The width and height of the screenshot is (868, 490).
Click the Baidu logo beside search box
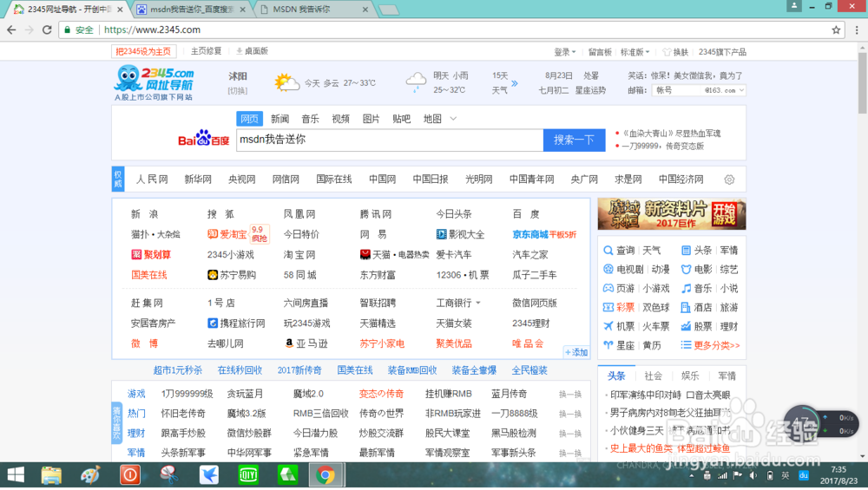coord(203,139)
